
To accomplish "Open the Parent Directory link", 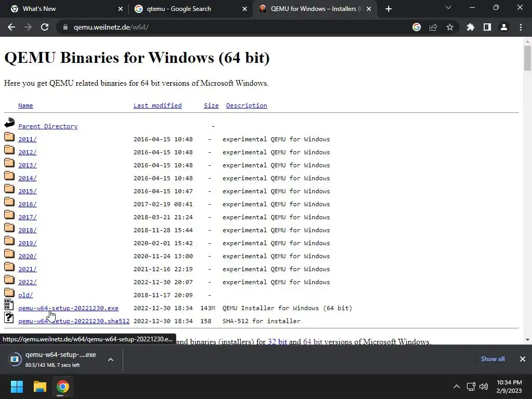I will [x=48, y=126].
